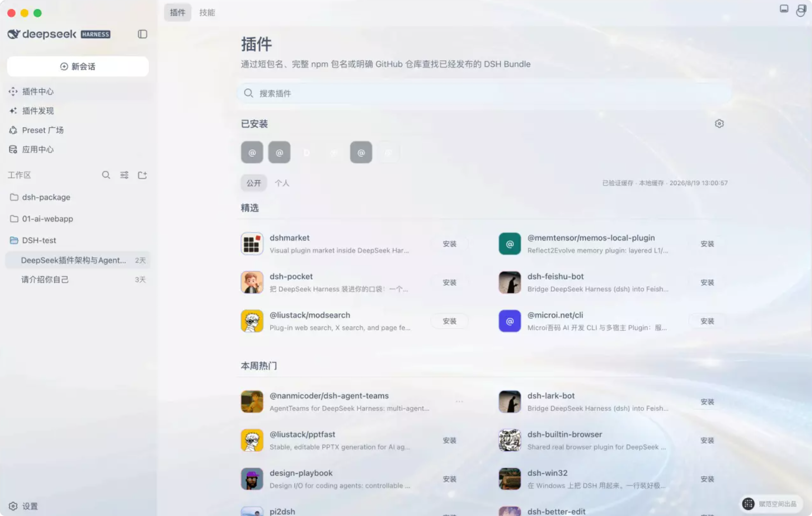Switch to the 插件 tab

(177, 13)
